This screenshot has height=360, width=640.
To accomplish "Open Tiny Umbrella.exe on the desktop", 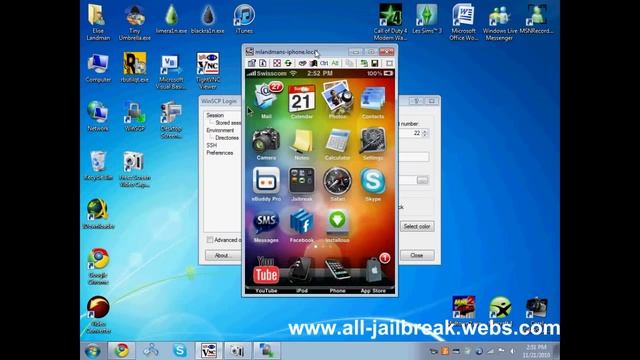I will point(134,22).
